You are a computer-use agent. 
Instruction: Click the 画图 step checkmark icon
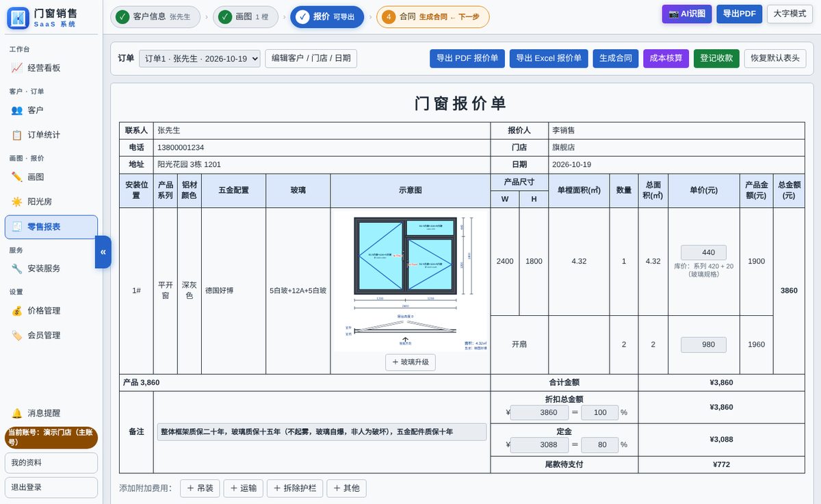tap(225, 16)
